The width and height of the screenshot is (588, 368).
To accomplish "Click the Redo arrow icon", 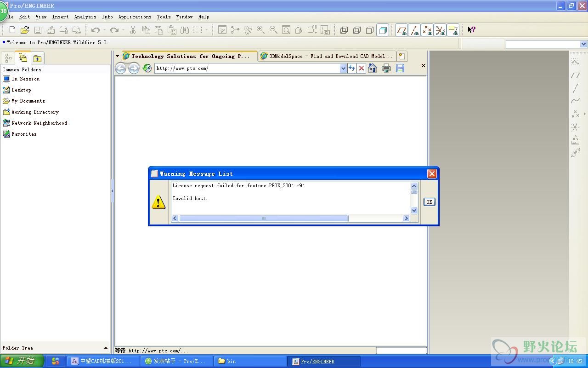I will 114,30.
